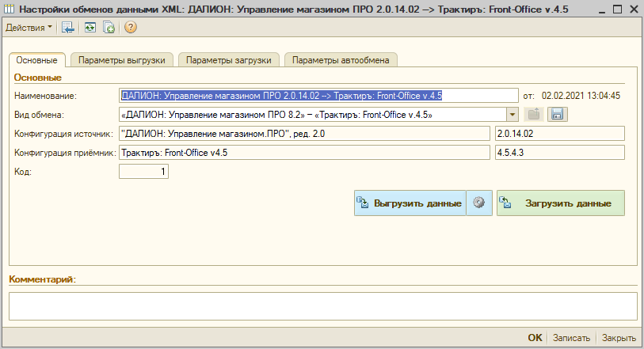The image size is (644, 349).
Task: Expand the Вид обмена dropdown arrow
Action: point(513,115)
